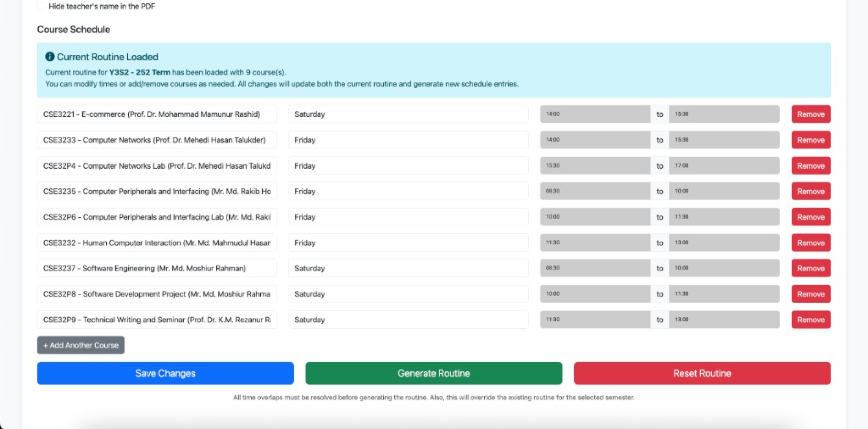868x429 pixels.
Task: Remove the CSE32P8 Software Development Project row
Action: tap(811, 294)
